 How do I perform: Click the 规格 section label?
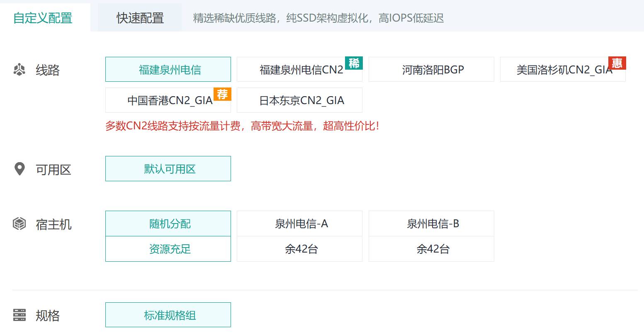(x=48, y=316)
